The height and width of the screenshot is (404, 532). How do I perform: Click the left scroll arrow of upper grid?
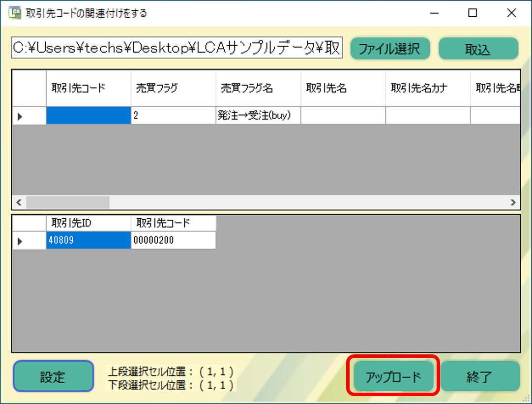point(19,202)
